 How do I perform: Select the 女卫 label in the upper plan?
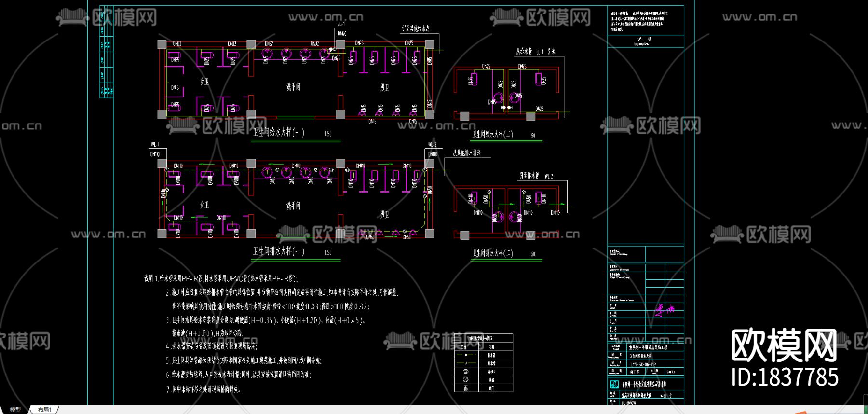click(204, 82)
